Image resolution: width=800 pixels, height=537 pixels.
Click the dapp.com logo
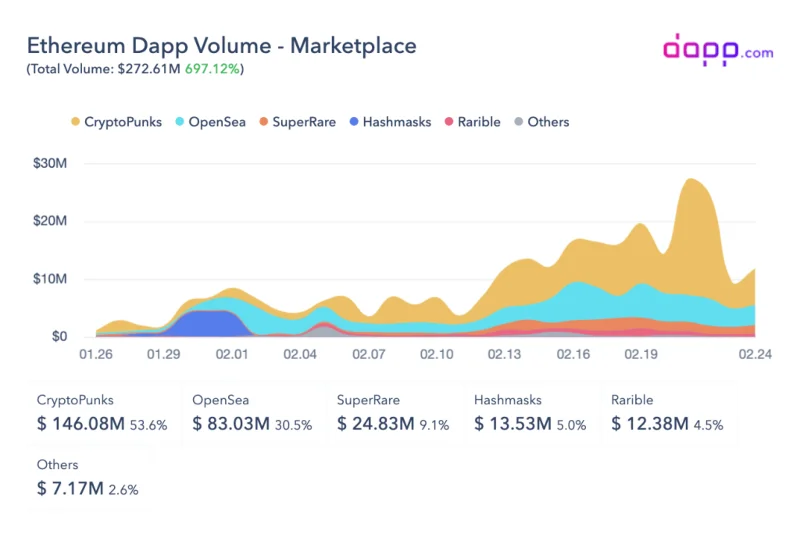[x=718, y=50]
